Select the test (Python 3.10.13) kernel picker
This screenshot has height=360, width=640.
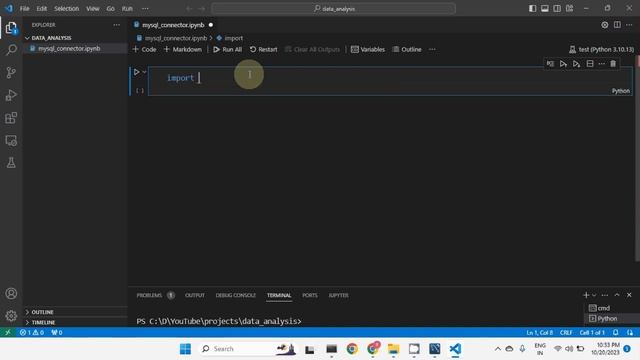[x=602, y=49]
